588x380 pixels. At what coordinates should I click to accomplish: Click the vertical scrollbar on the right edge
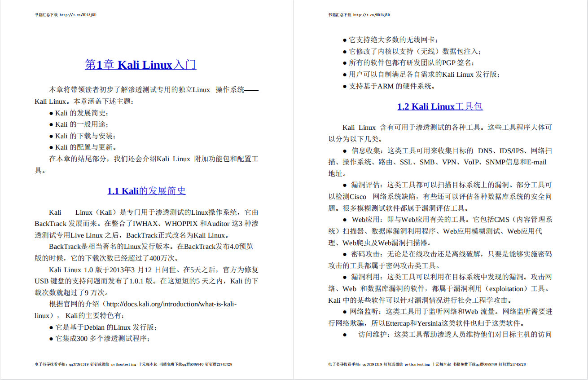click(585, 190)
